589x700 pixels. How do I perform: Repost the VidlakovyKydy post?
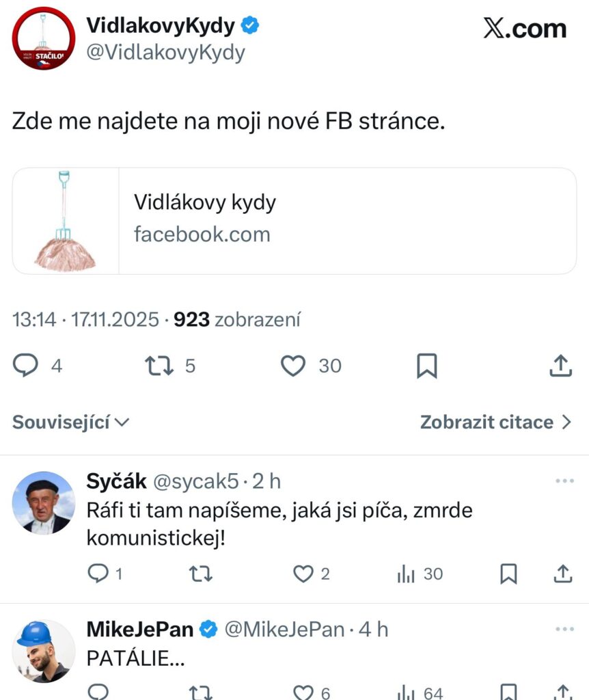coord(160,366)
